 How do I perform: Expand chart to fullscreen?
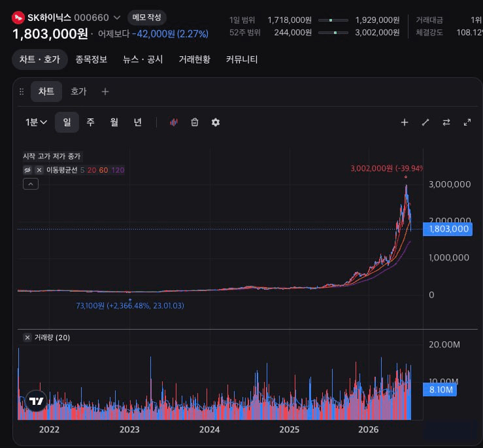pos(467,122)
